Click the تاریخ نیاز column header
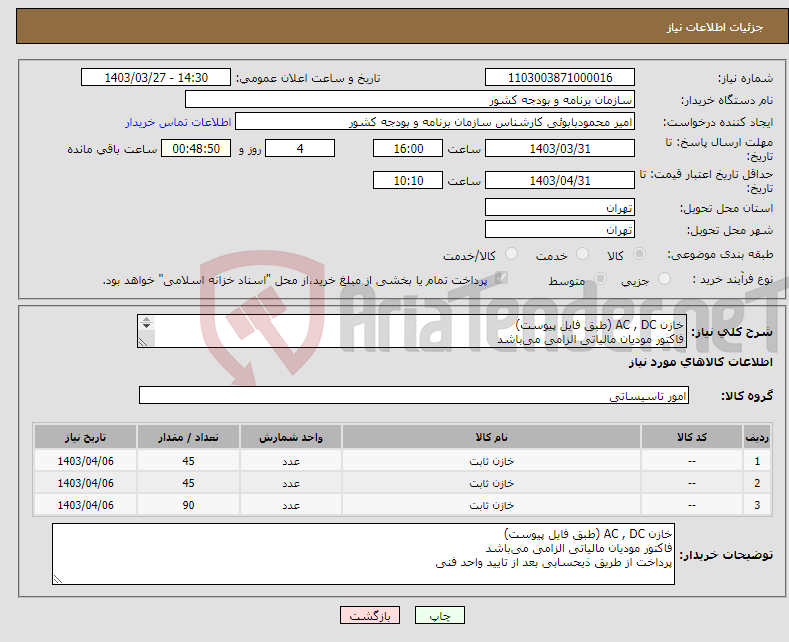 point(86,437)
